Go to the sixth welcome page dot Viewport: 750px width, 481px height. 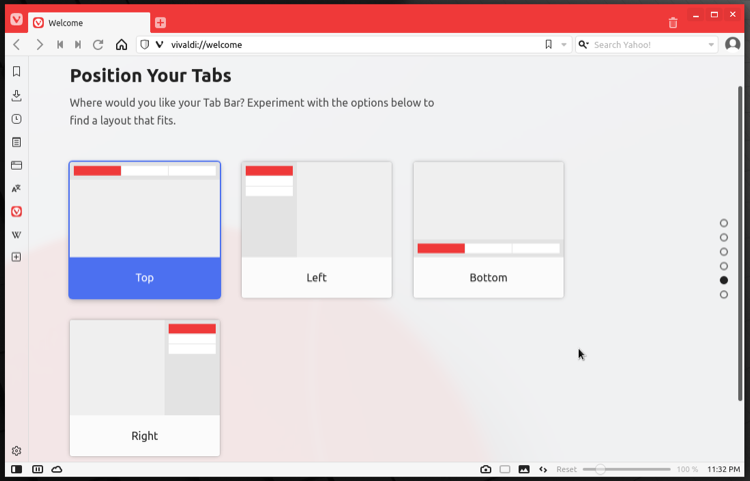tap(724, 295)
